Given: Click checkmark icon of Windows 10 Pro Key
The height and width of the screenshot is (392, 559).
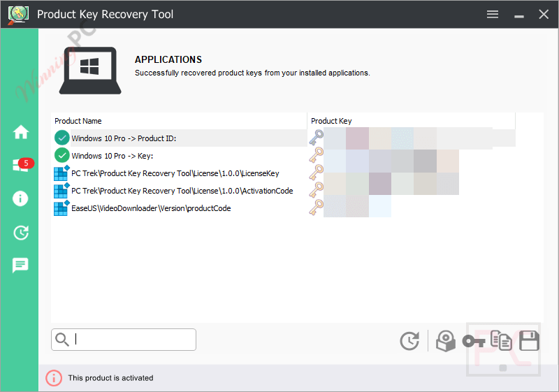Looking at the screenshot, I should [61, 155].
